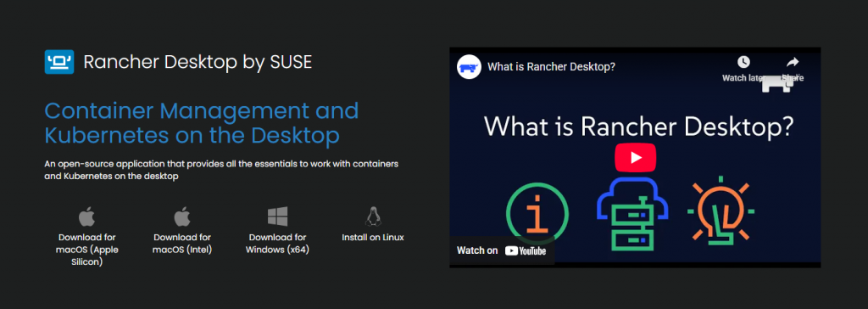Viewport: 868px width, 309px height.
Task: Click the open-source application description paragraph
Action: 221,171
